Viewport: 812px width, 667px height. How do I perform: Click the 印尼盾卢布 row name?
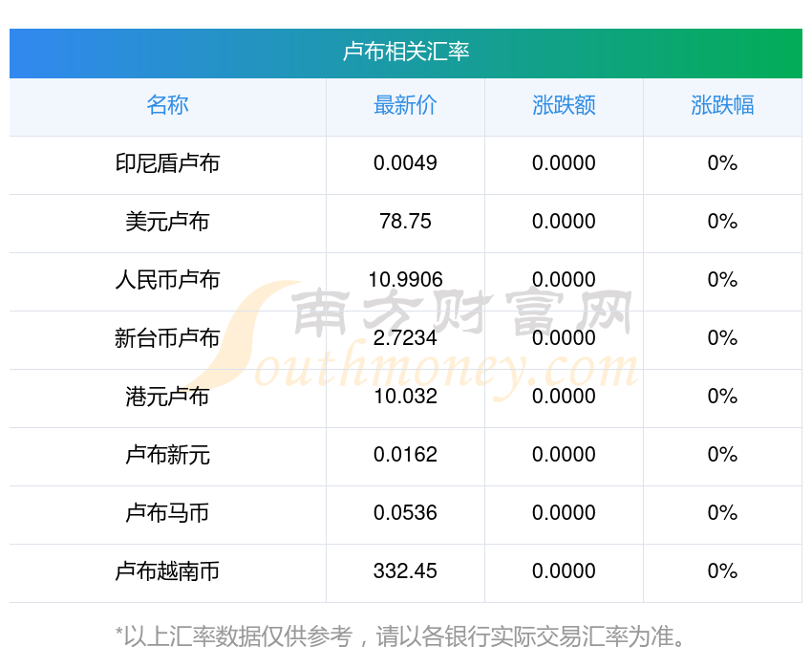(x=167, y=163)
